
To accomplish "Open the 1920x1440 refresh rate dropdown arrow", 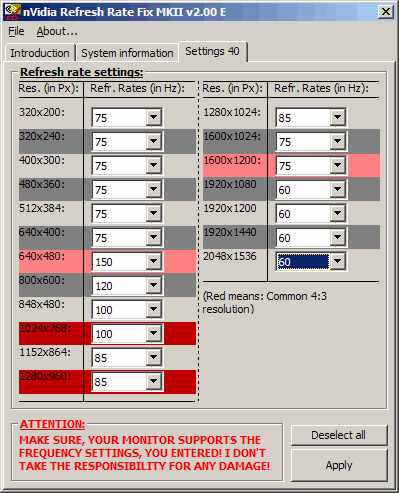I will point(338,237).
